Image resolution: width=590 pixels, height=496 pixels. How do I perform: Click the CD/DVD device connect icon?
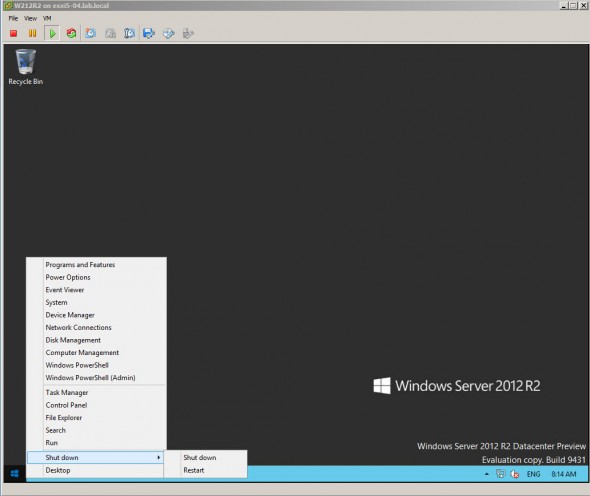click(169, 33)
